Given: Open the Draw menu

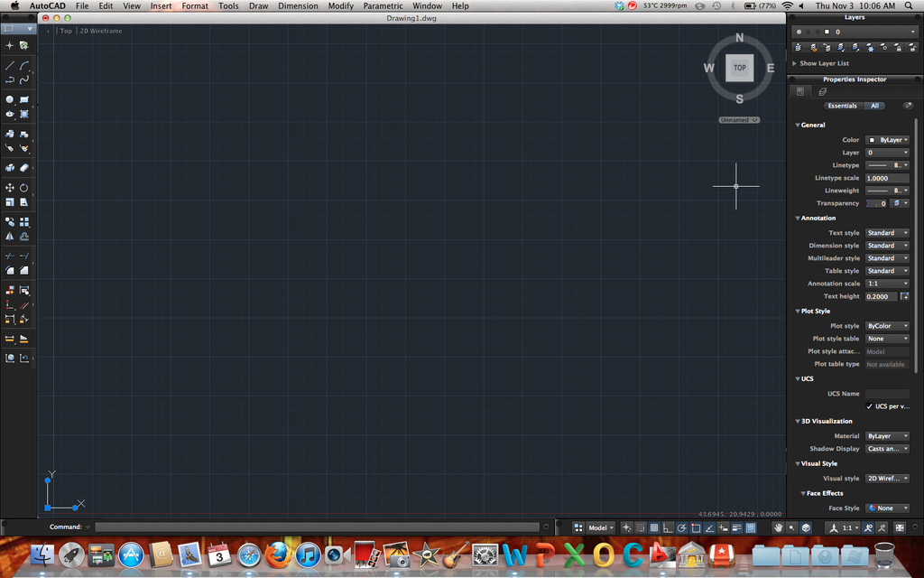Looking at the screenshot, I should (258, 6).
